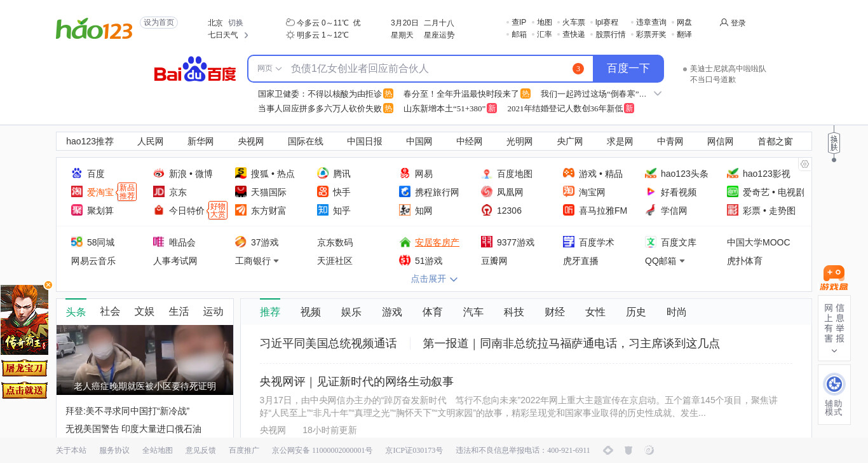The height and width of the screenshot is (463, 868).
Task: Switch city with 切换
Action: coord(236,23)
